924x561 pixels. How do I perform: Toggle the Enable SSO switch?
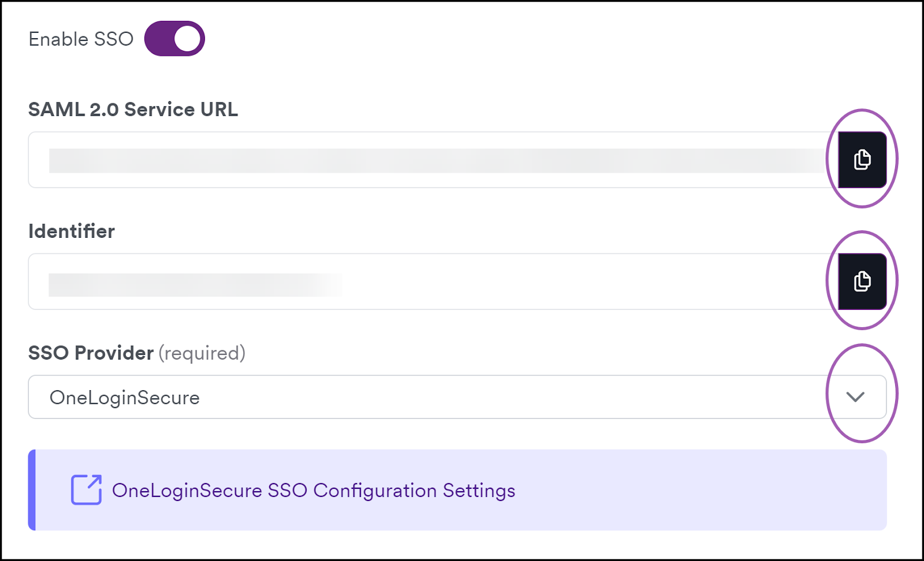coord(174,39)
